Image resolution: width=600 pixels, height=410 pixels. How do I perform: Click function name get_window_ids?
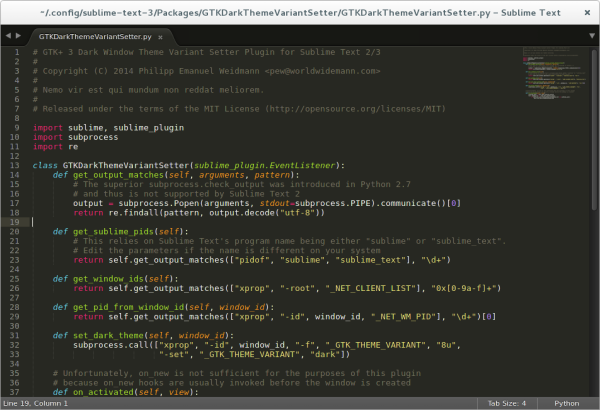(x=108, y=279)
